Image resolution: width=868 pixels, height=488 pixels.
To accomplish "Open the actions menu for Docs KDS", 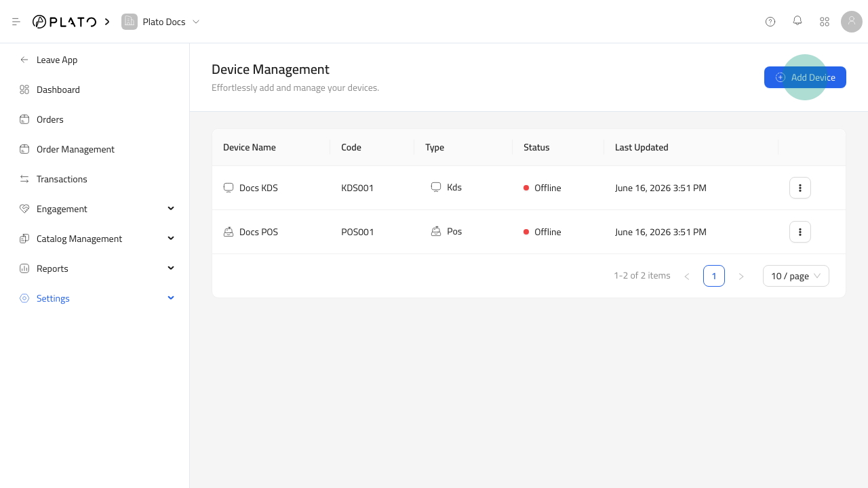I will tap(800, 188).
